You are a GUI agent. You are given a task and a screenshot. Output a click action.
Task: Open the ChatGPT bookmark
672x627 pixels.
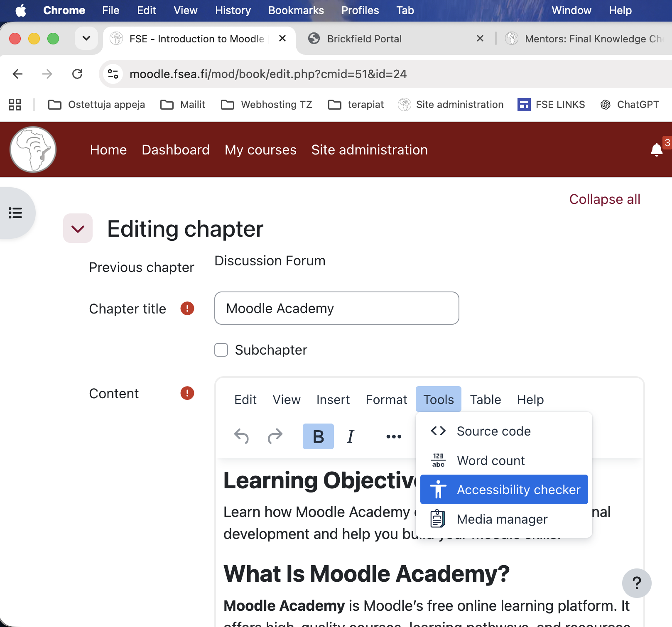[x=630, y=105]
